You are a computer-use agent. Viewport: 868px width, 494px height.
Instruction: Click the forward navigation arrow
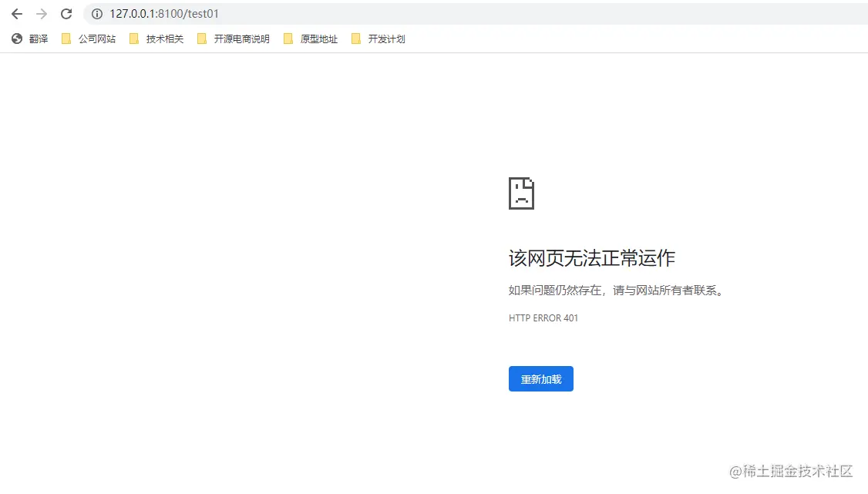pyautogui.click(x=42, y=13)
